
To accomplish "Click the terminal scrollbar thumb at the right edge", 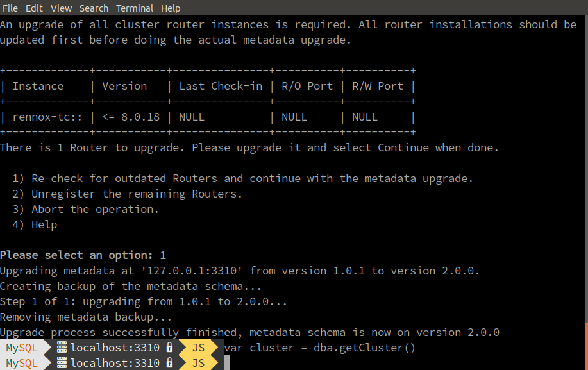I will (586, 346).
